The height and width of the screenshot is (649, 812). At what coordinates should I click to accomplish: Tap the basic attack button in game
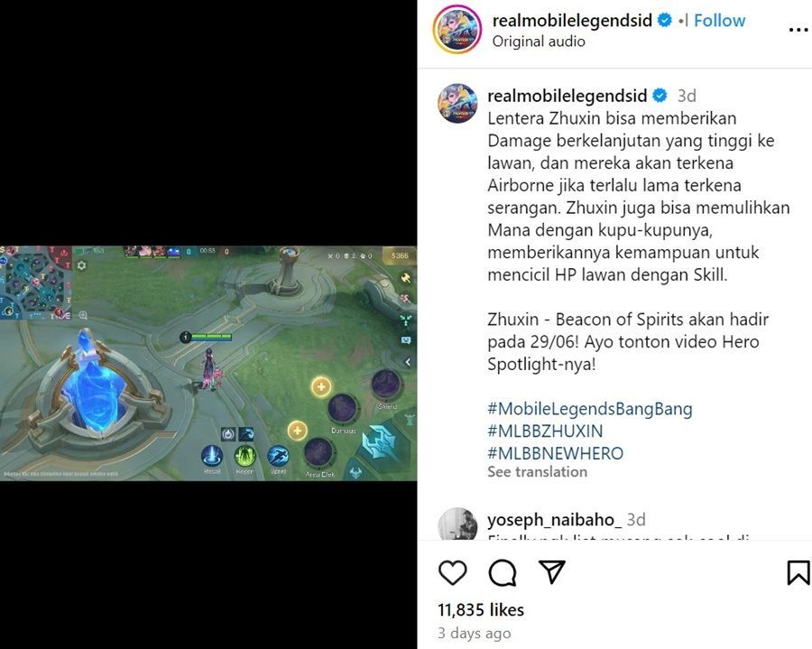pyautogui.click(x=380, y=441)
